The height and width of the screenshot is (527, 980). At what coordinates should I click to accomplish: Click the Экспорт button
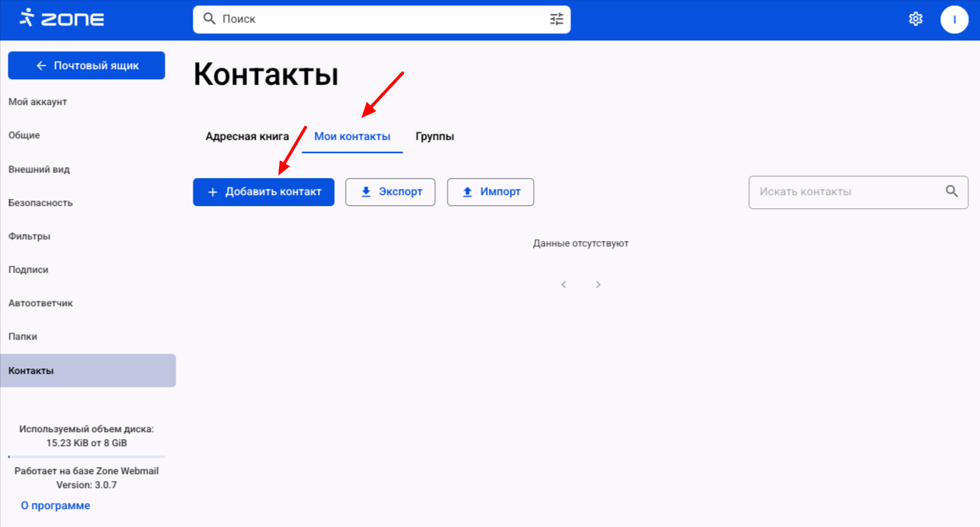point(390,192)
